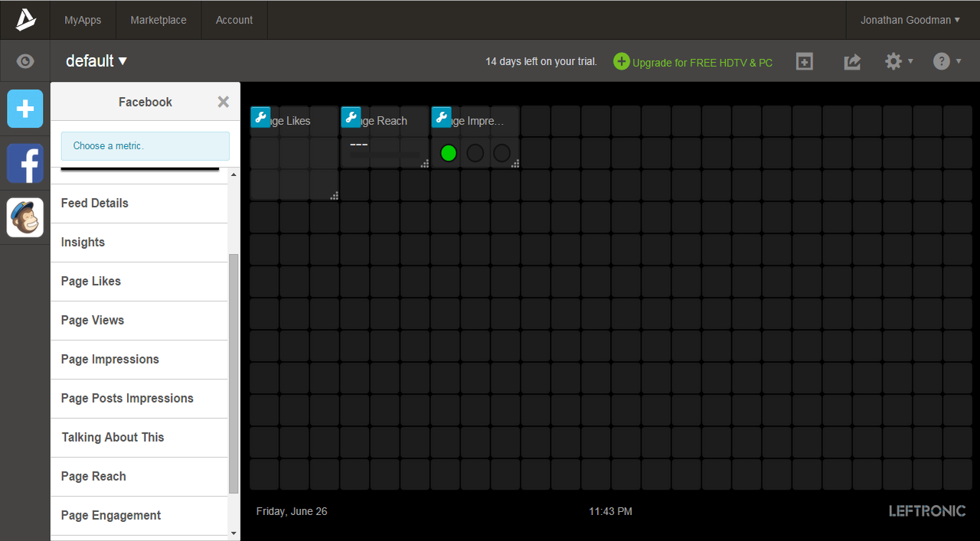Pick the Page Posts Impressions metric

point(139,399)
